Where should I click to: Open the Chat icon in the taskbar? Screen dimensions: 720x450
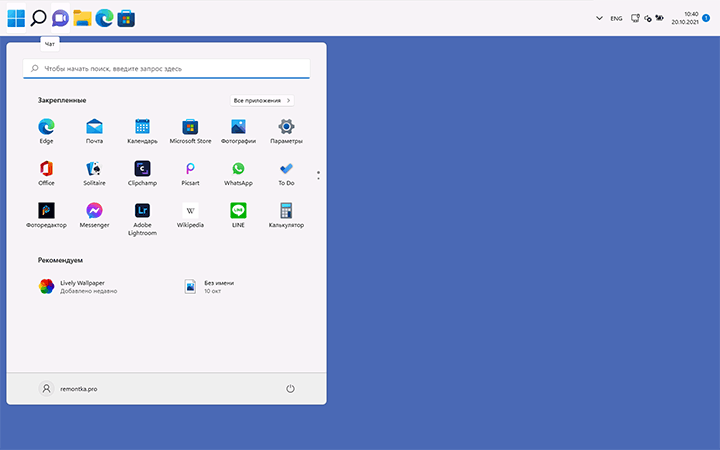click(x=60, y=18)
